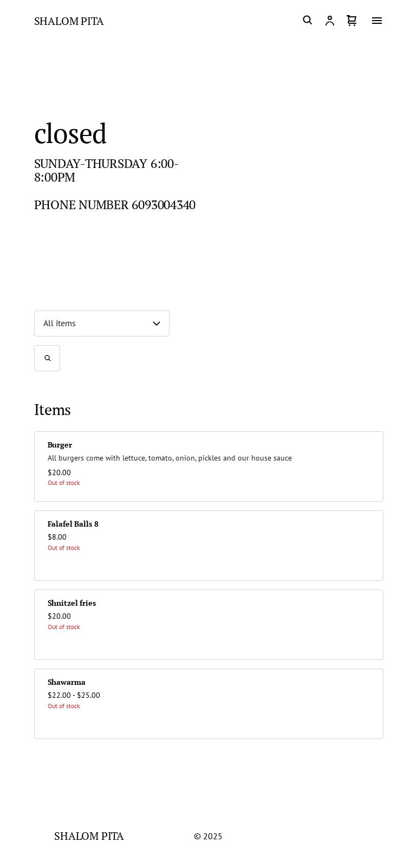Screen dimensions: 417x868
Task: Click Out of stock under Burger
Action: pos(64,483)
